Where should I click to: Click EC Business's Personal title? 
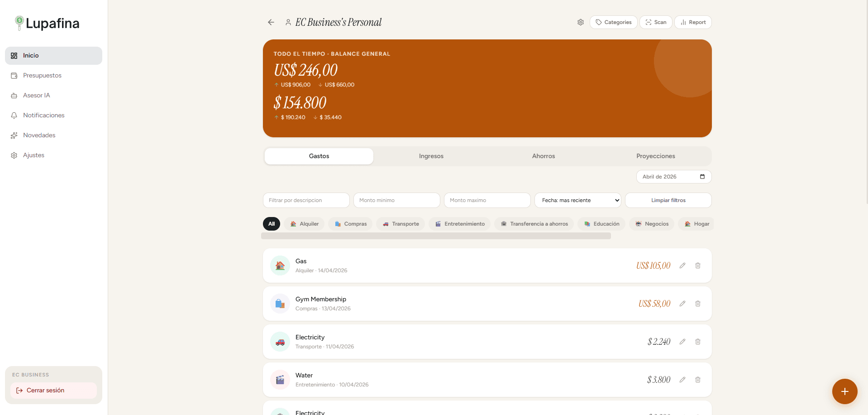339,22
